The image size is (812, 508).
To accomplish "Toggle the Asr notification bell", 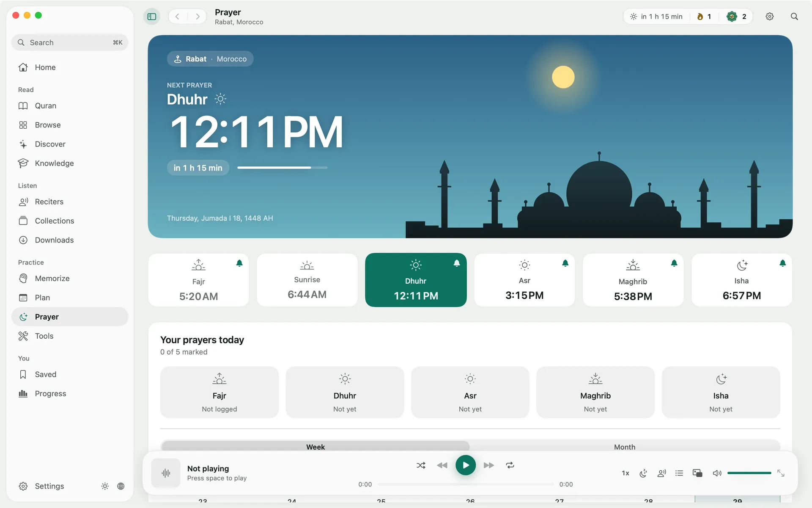I will (x=565, y=263).
